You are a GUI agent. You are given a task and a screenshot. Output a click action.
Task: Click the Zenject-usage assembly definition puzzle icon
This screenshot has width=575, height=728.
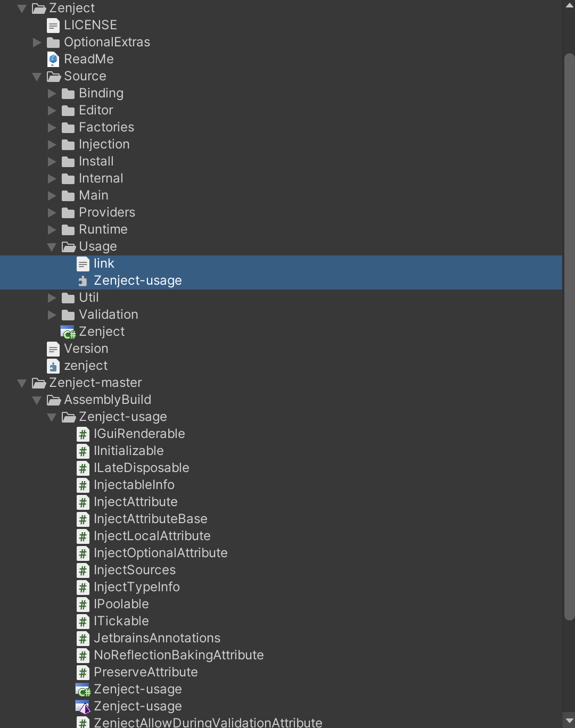click(83, 281)
